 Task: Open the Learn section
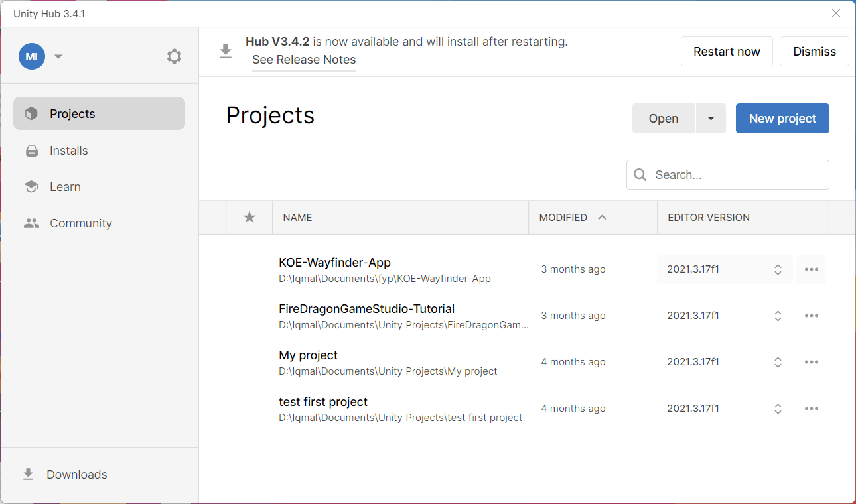(99, 187)
